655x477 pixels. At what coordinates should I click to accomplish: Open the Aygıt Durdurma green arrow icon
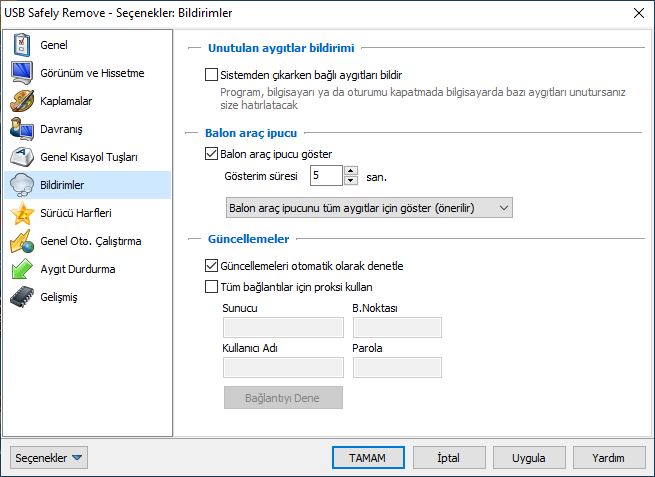22,269
